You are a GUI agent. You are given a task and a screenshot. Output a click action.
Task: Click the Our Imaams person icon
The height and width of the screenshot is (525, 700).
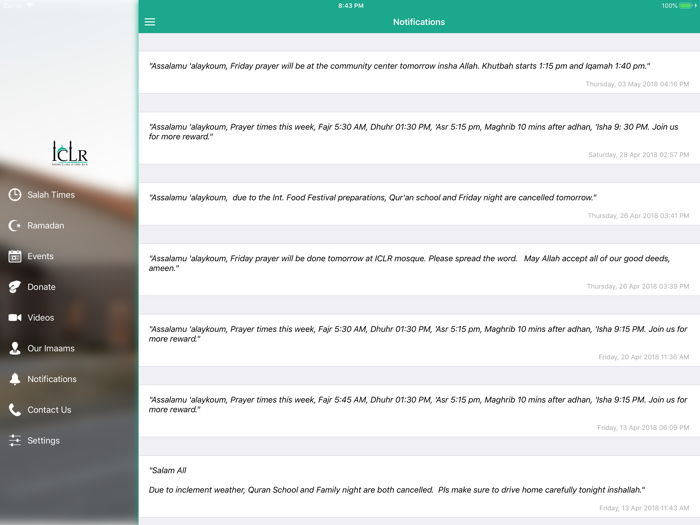(x=15, y=348)
